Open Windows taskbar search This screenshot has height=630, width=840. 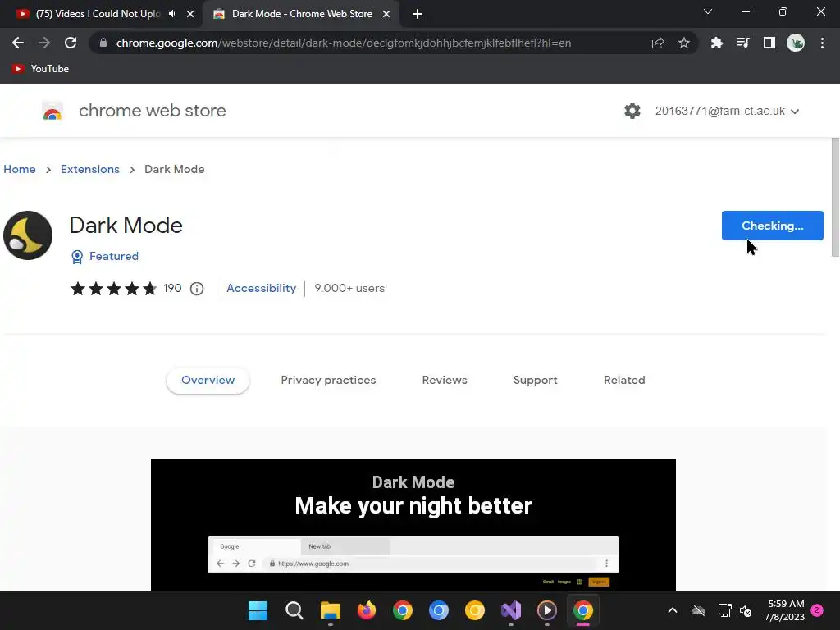pyautogui.click(x=294, y=610)
